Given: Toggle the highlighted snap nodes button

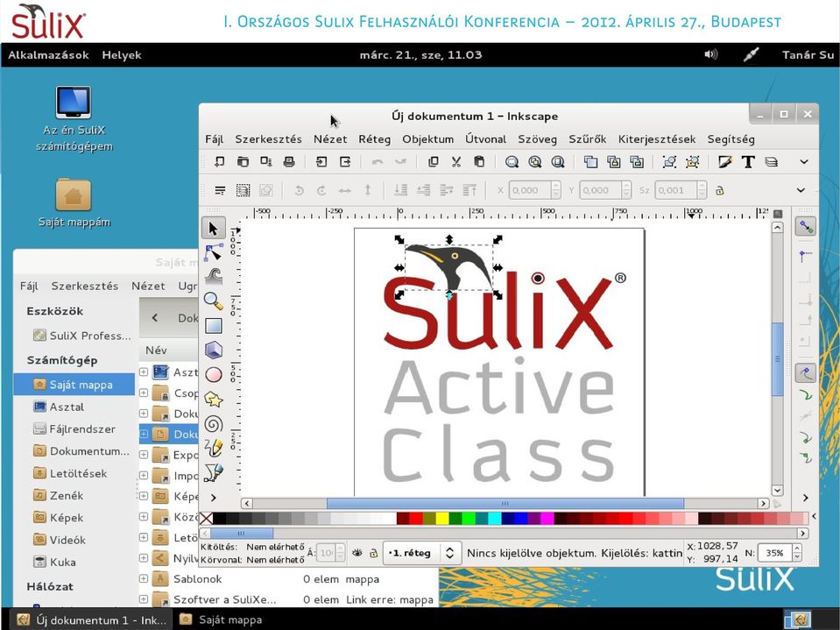Looking at the screenshot, I should point(805,373).
